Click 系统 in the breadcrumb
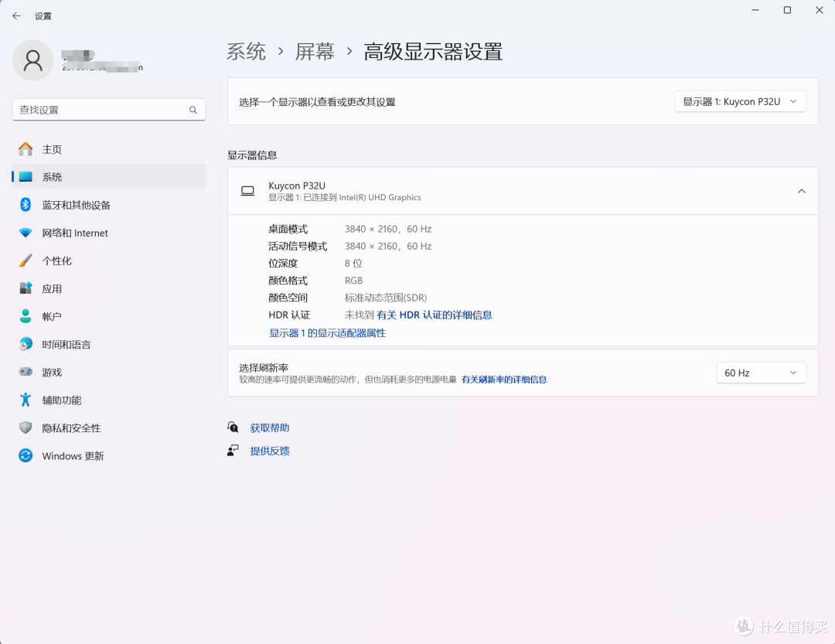The height and width of the screenshot is (644, 835). (x=246, y=52)
